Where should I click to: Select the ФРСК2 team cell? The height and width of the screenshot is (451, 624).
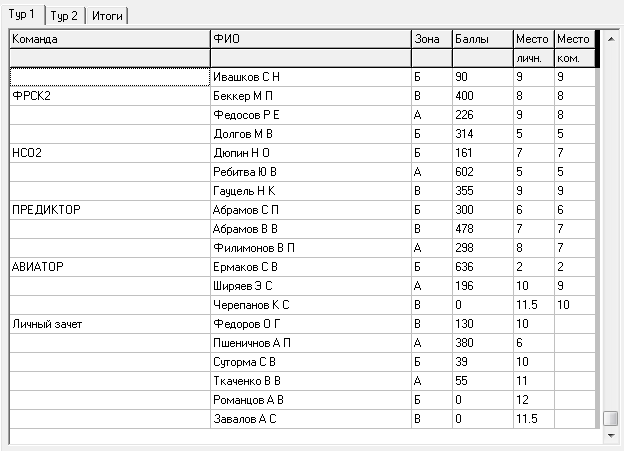point(110,96)
